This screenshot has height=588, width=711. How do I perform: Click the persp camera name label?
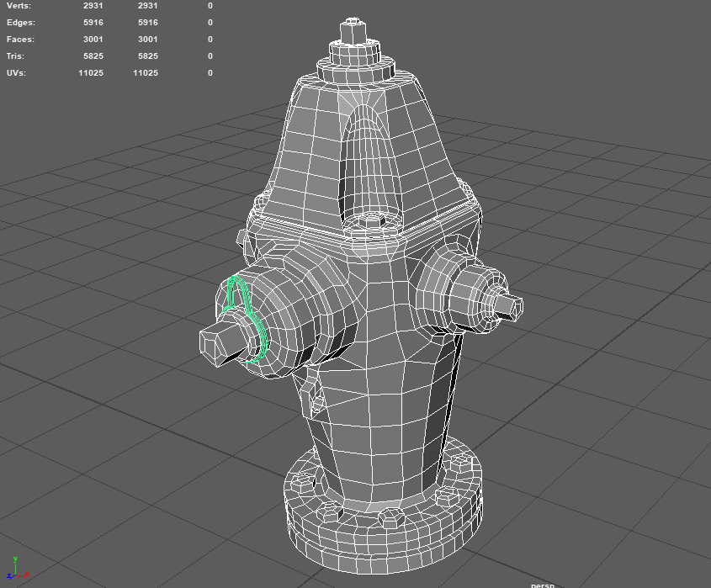[543, 585]
